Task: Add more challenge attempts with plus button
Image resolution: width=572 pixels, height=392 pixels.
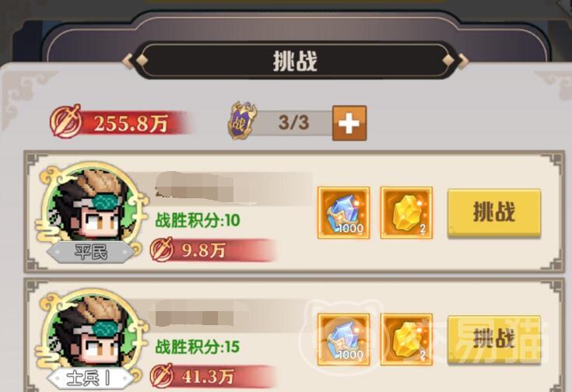Action: pos(349,123)
